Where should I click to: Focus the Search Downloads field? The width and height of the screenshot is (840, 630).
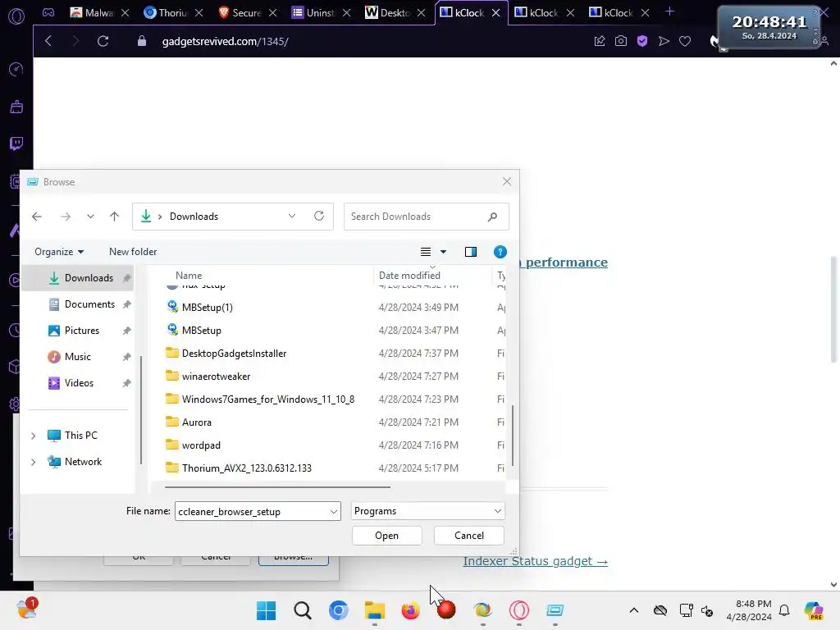(x=427, y=217)
